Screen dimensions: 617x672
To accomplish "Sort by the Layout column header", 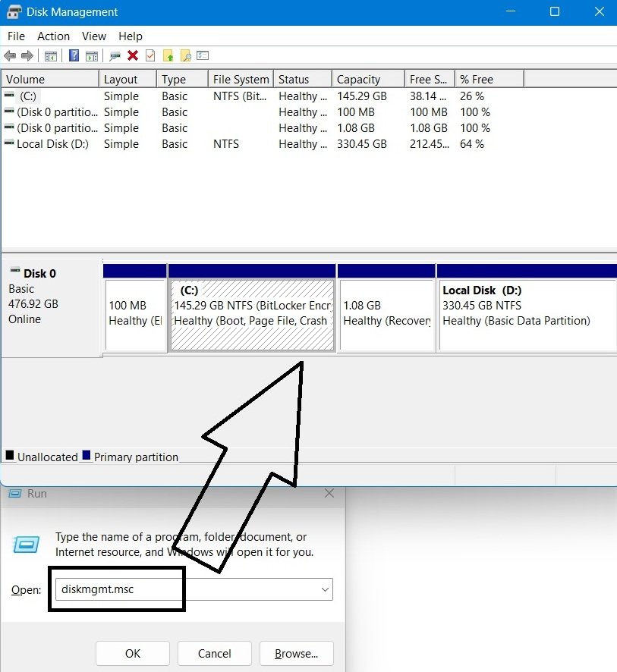I will (127, 80).
